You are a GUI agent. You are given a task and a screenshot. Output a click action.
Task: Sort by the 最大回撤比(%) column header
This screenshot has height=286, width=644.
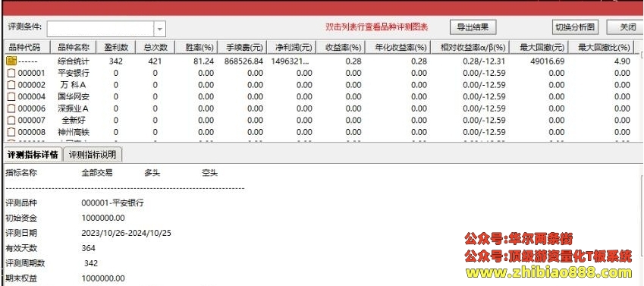(x=601, y=48)
